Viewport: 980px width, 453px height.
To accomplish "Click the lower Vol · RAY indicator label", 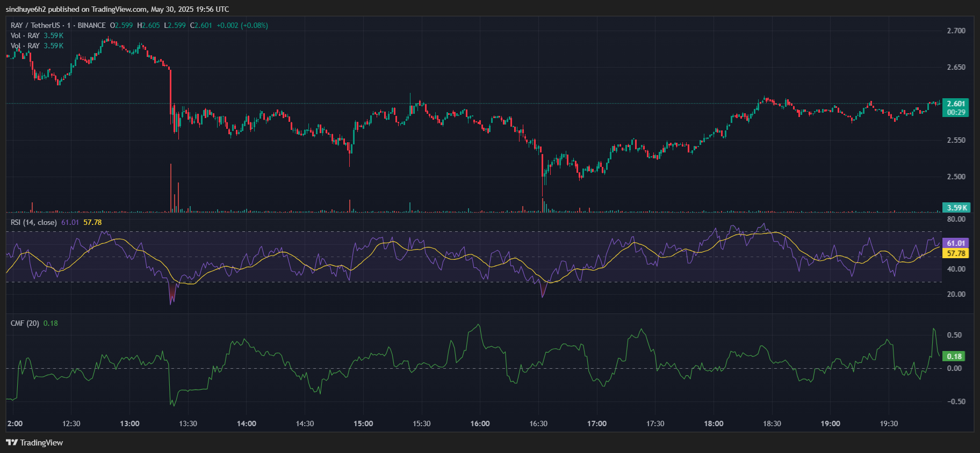I will (25, 46).
